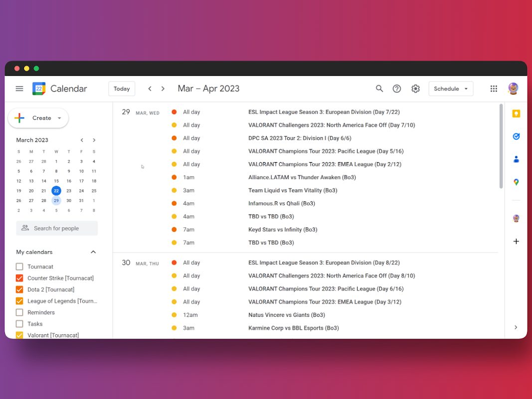Image resolution: width=532 pixels, height=399 pixels.
Task: Open the search magnifier icon
Action: 379,89
